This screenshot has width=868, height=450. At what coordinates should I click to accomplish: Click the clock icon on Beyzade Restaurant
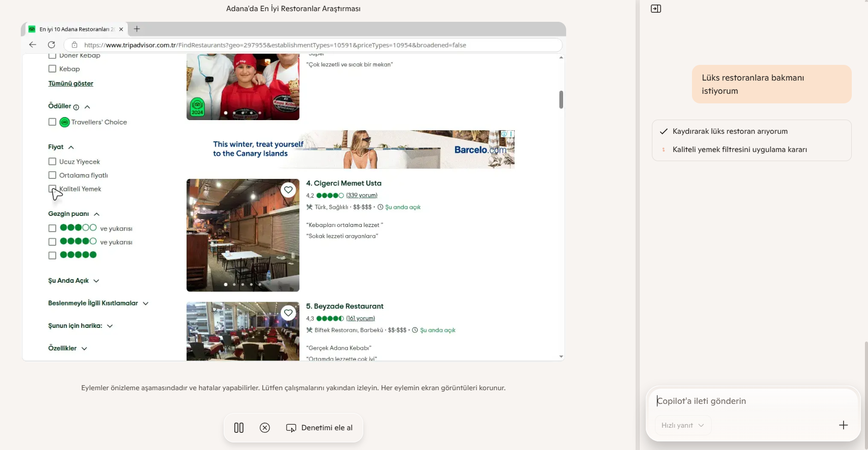pyautogui.click(x=415, y=330)
